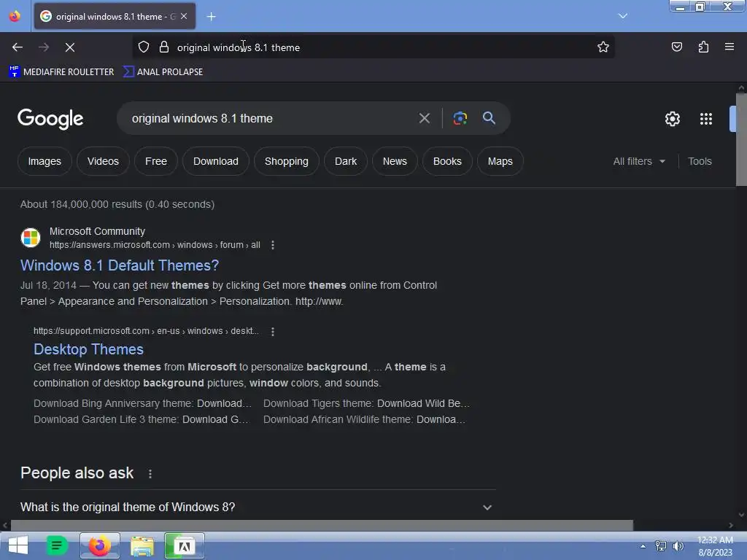Bookmark this page with the star icon
The image size is (747, 560).
point(603,47)
